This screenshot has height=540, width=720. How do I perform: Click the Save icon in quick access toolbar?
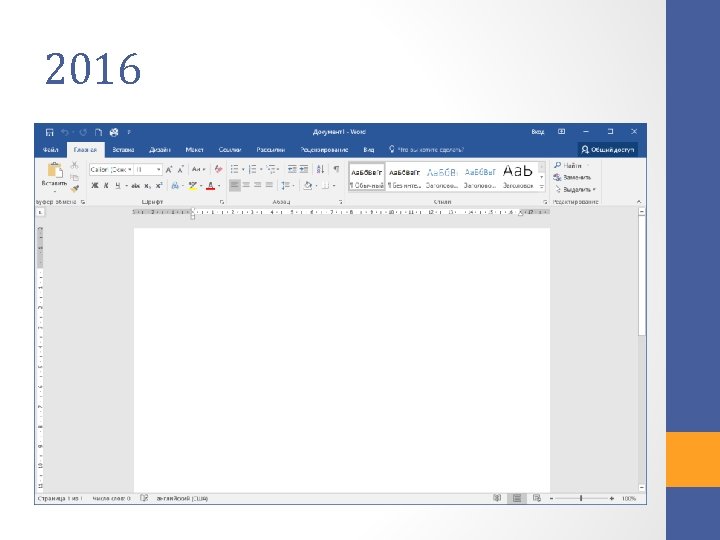[50, 132]
